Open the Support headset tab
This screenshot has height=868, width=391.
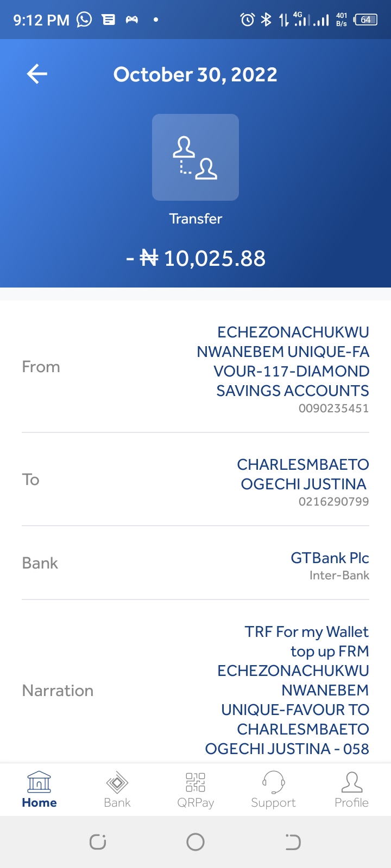pyautogui.click(x=273, y=790)
